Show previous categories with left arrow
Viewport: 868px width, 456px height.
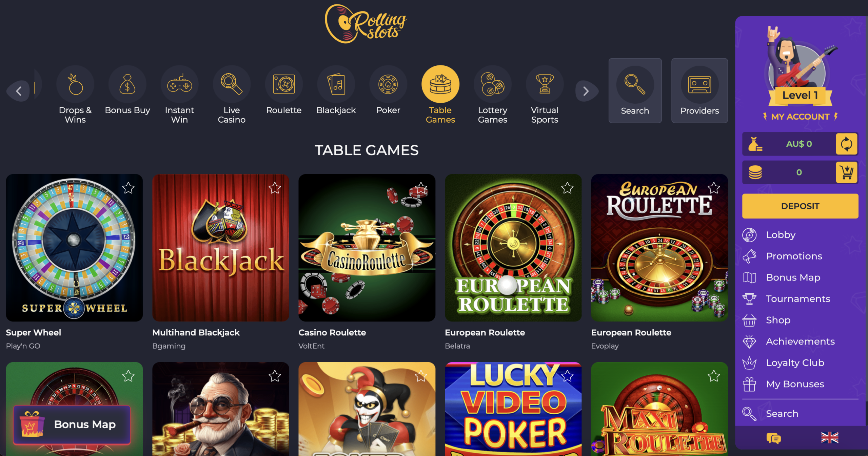coord(19,91)
